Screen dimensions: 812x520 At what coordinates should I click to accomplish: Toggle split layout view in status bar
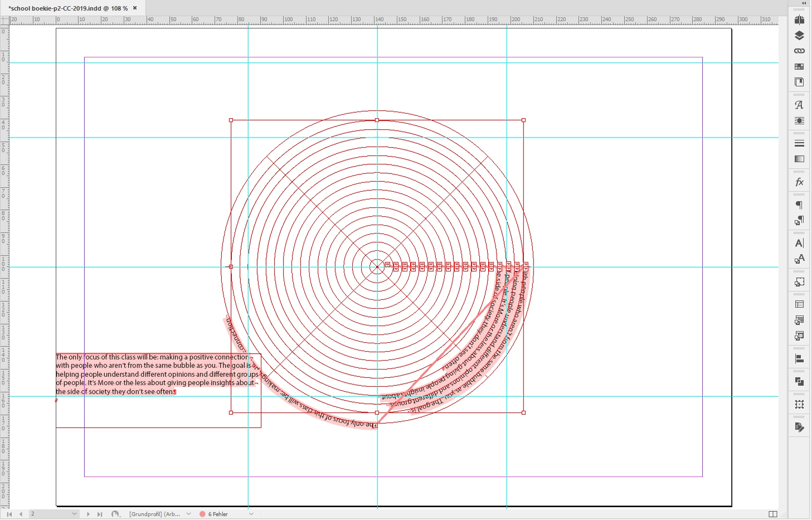pos(773,514)
